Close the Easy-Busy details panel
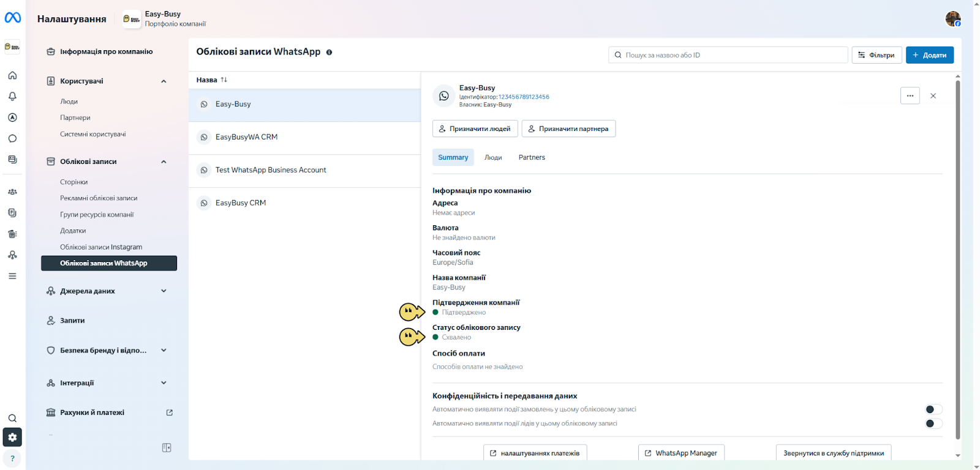 tap(933, 95)
